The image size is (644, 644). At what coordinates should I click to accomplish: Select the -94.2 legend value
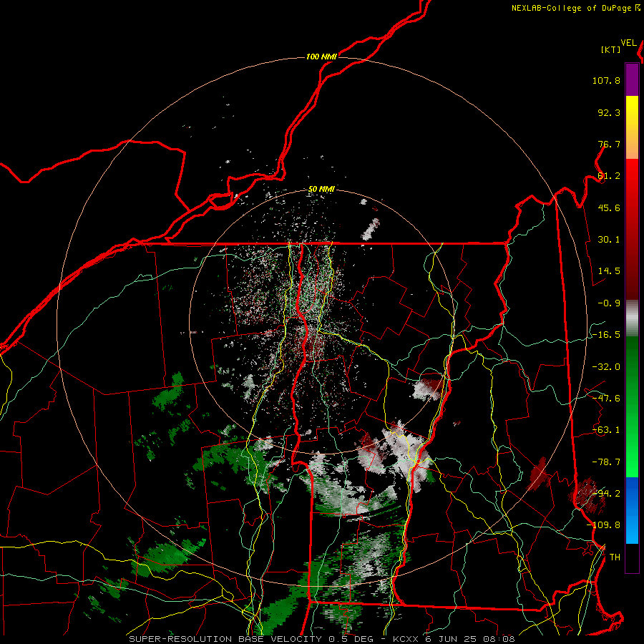[606, 493]
